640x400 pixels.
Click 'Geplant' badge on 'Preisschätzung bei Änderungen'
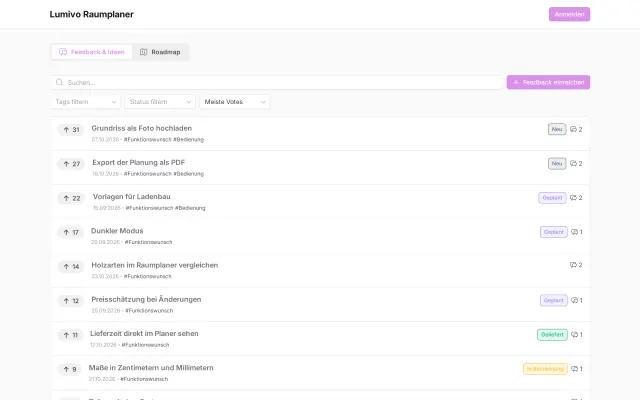[x=553, y=300]
